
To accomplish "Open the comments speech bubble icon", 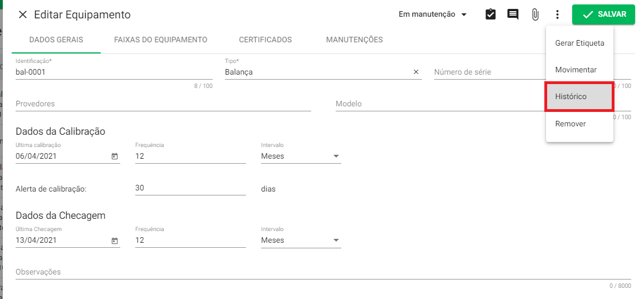I will (x=513, y=15).
